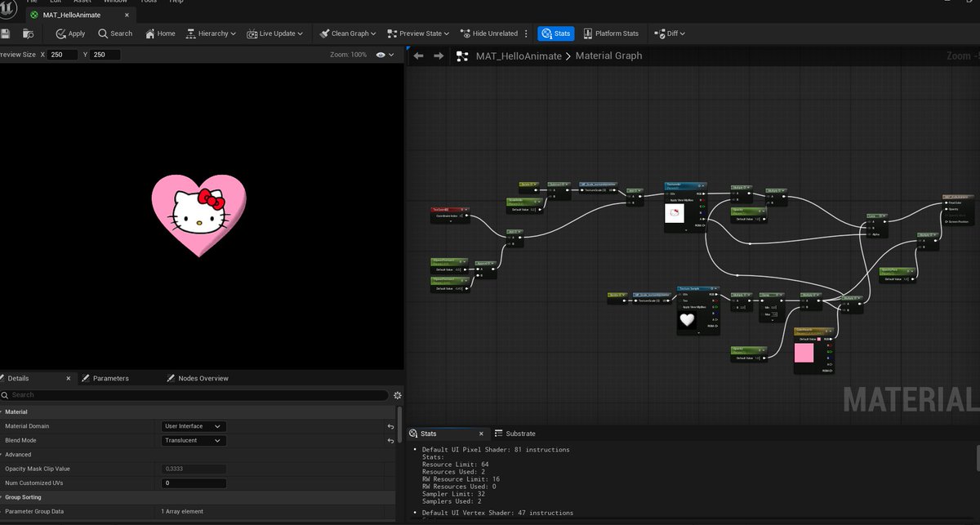Open the Diff dropdown

pyautogui.click(x=670, y=33)
